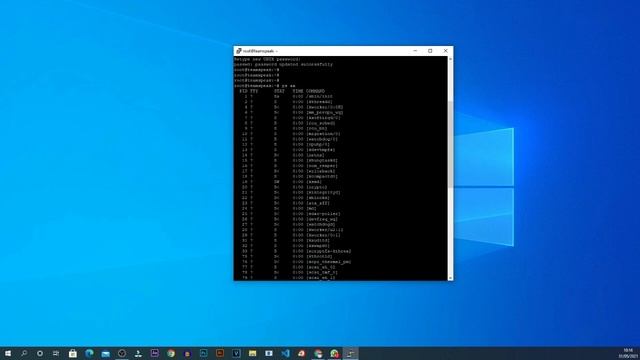The width and height of the screenshot is (640, 360).
Task: Open the Windows Start menu
Action: click(8, 353)
